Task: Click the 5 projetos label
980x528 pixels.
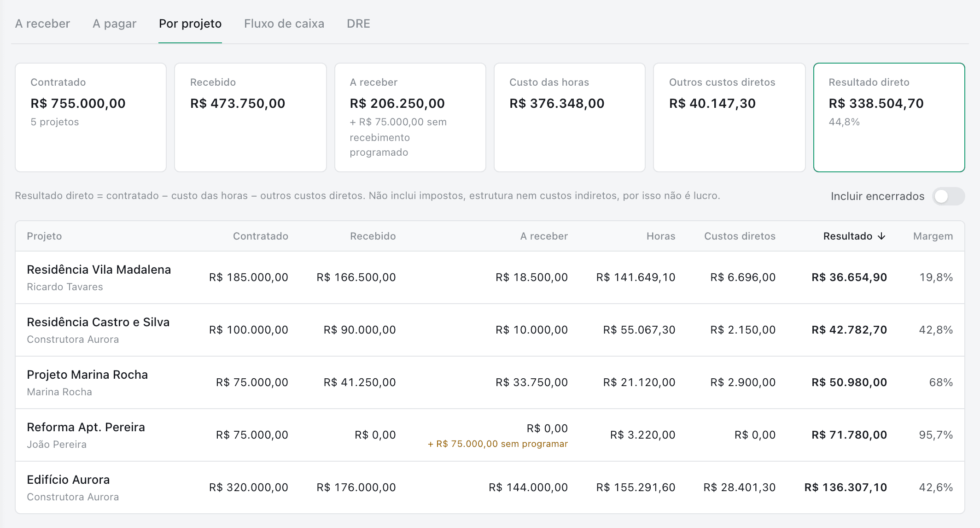Action: coord(55,122)
